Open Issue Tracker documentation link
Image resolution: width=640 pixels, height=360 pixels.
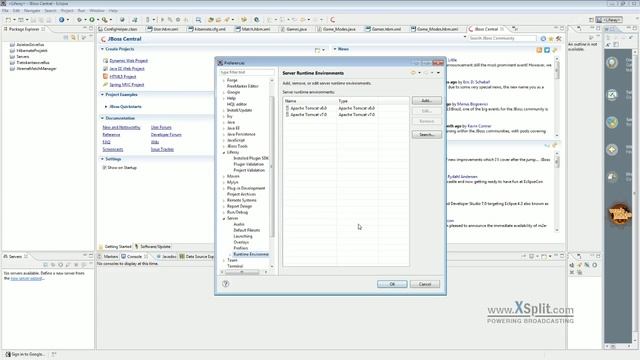coord(162,149)
